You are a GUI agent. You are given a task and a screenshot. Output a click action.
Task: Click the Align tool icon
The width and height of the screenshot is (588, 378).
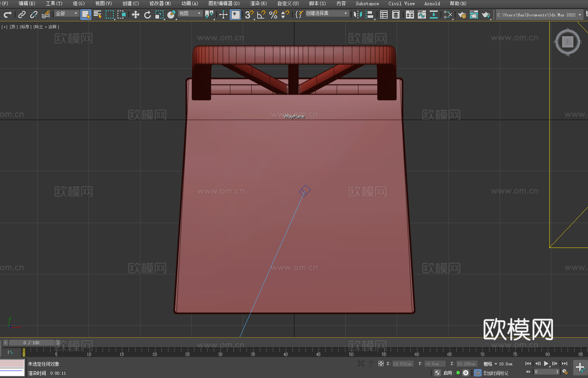[x=370, y=14]
